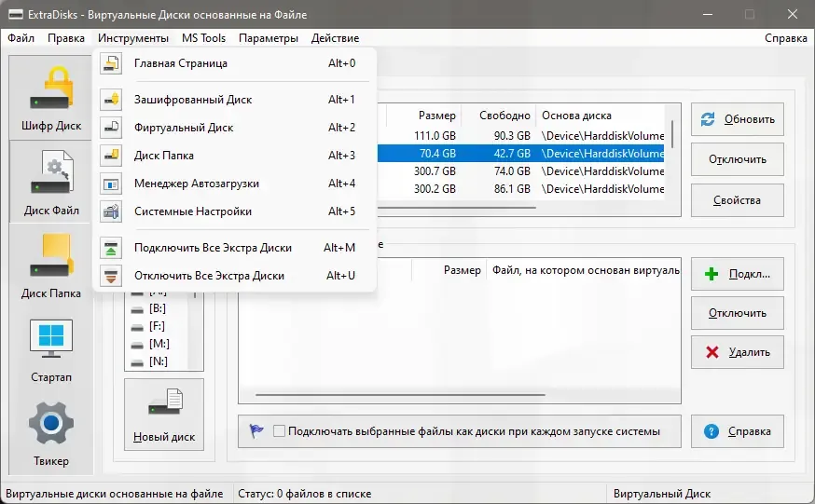Click the green plus icon on Подкл...
This screenshot has width=815, height=504.
[711, 274]
